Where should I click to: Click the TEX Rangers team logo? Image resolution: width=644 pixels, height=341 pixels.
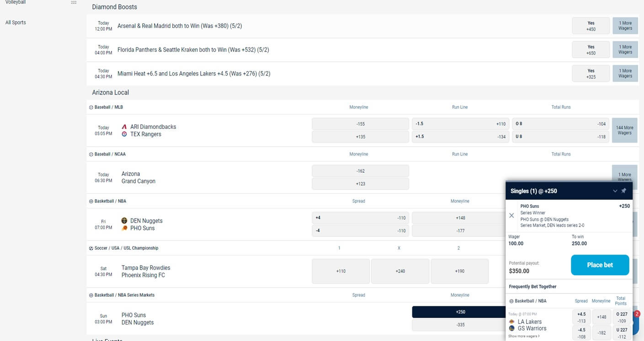(124, 134)
